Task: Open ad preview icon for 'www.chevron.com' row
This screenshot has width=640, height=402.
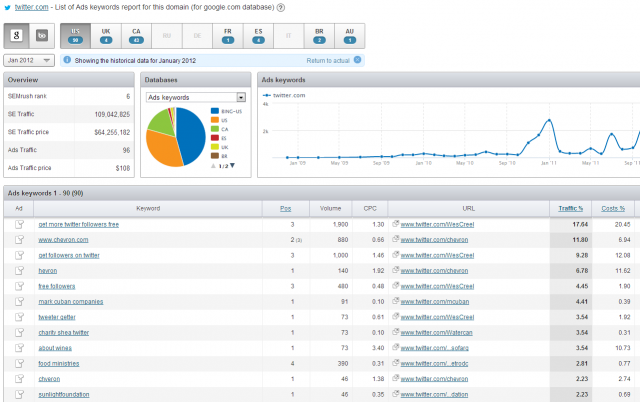Action: tap(19, 240)
